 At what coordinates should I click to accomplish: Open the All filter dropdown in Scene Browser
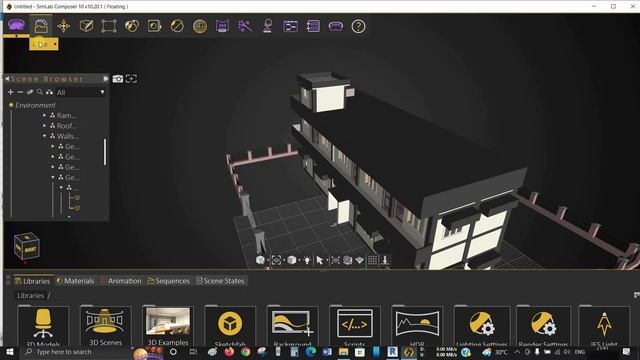click(x=80, y=92)
